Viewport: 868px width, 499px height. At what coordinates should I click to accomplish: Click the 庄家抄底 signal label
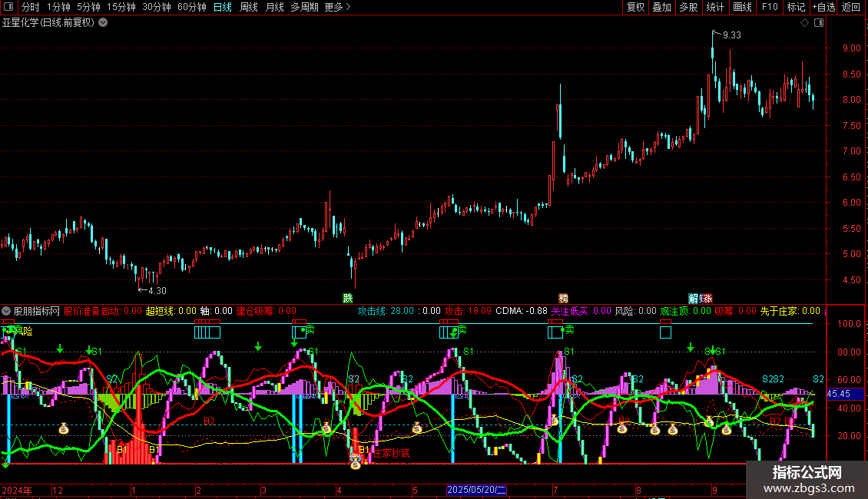point(392,453)
